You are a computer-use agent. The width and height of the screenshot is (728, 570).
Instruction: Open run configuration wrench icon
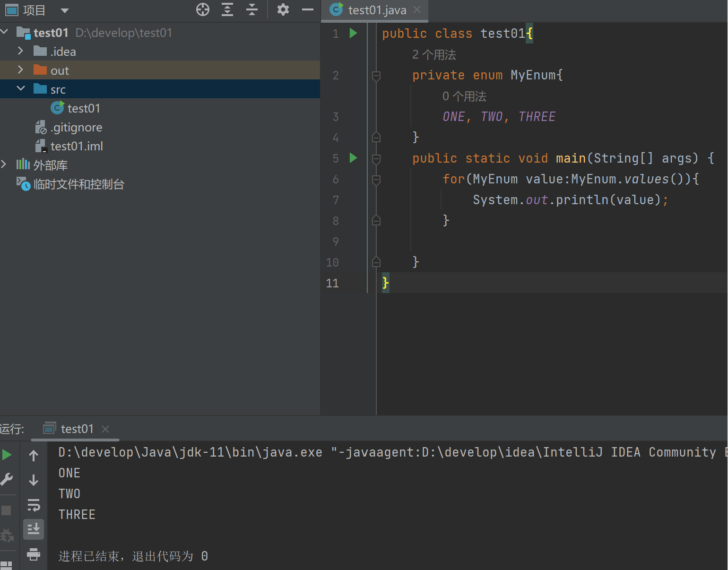coord(7,479)
